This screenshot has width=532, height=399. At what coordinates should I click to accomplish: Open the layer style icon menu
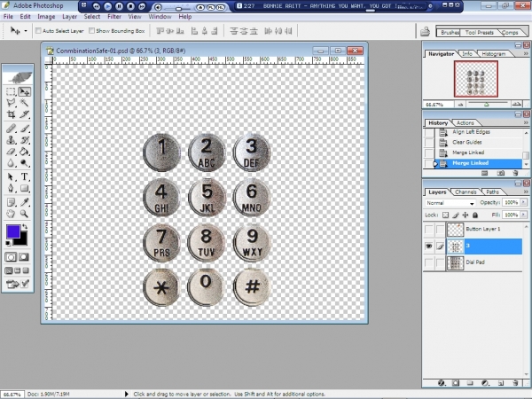(441, 383)
